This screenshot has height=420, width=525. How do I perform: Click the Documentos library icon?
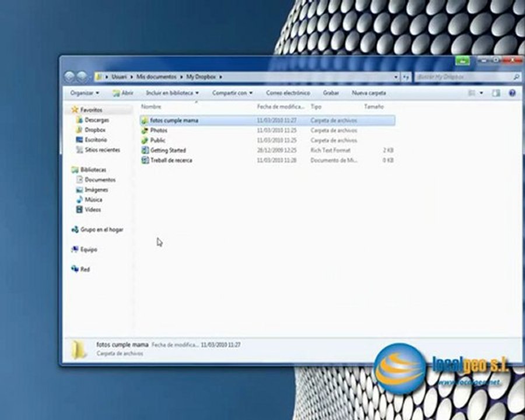[79, 180]
